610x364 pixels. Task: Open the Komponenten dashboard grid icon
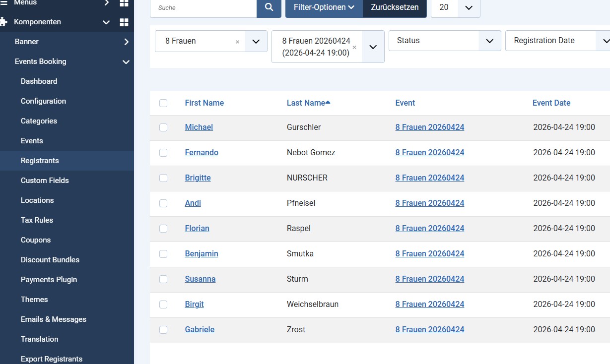pyautogui.click(x=124, y=22)
